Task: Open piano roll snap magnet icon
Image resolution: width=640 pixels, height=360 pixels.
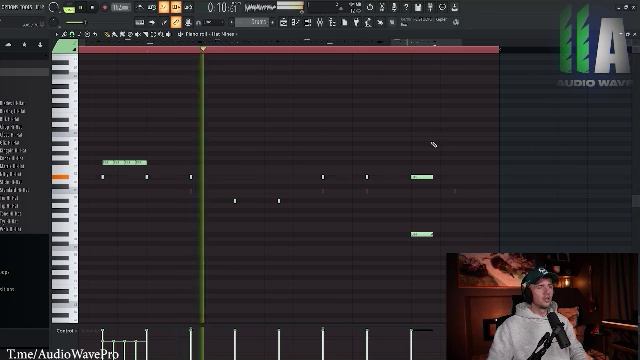Action: point(72,35)
